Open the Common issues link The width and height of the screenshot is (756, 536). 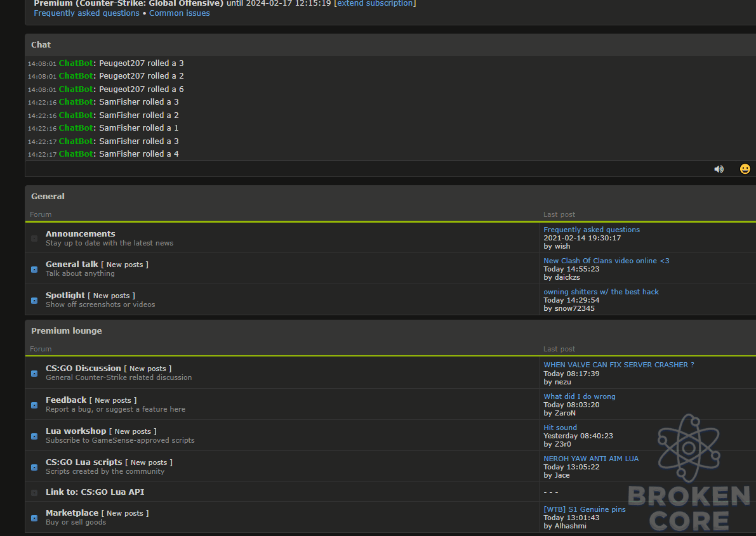[180, 13]
